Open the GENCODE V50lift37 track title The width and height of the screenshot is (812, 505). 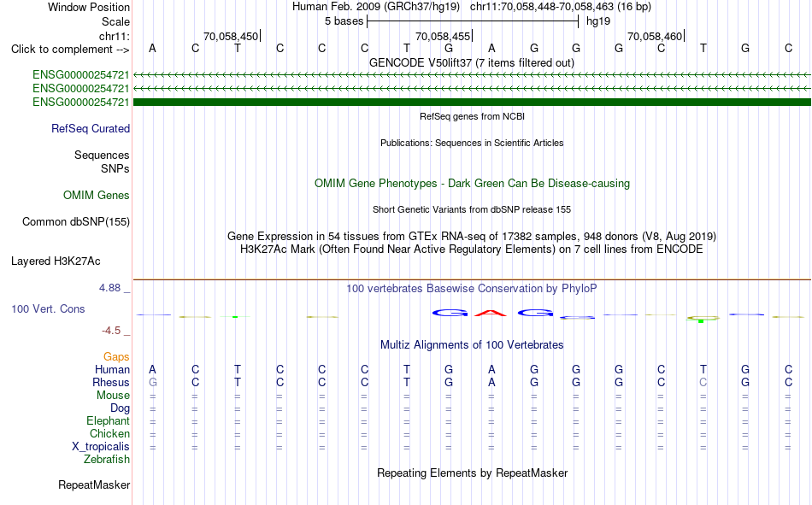coord(472,62)
